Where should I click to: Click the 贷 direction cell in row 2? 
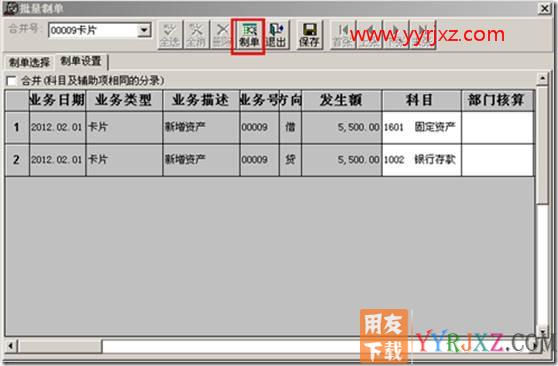[290, 160]
